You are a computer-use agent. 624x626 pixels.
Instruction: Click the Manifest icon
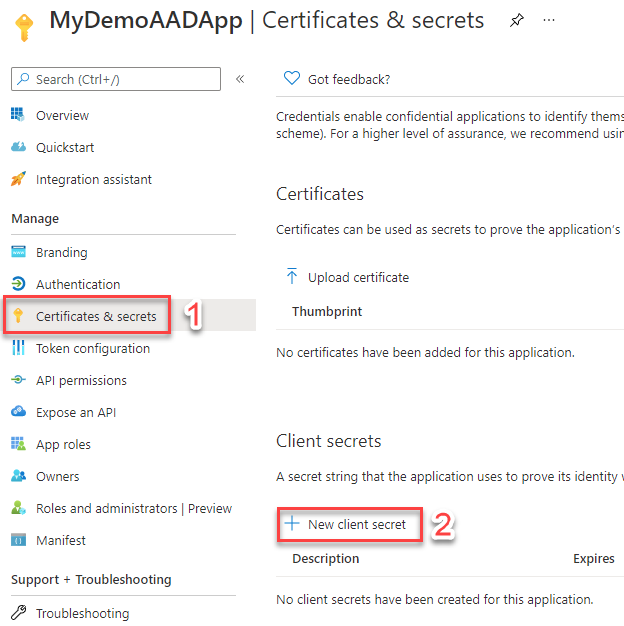point(18,540)
